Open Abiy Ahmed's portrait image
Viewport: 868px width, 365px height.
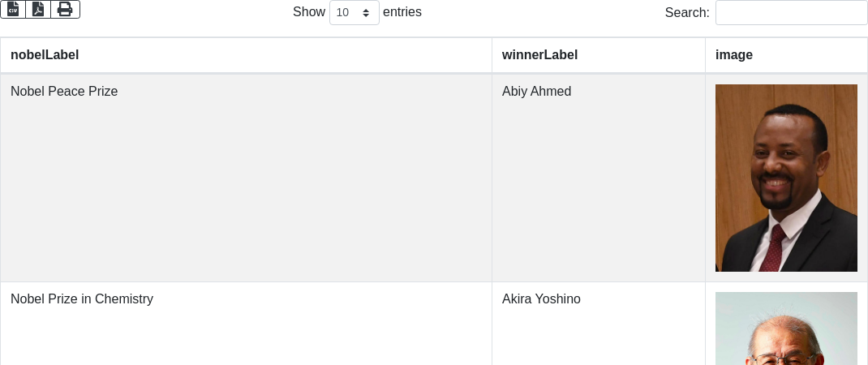(786, 178)
